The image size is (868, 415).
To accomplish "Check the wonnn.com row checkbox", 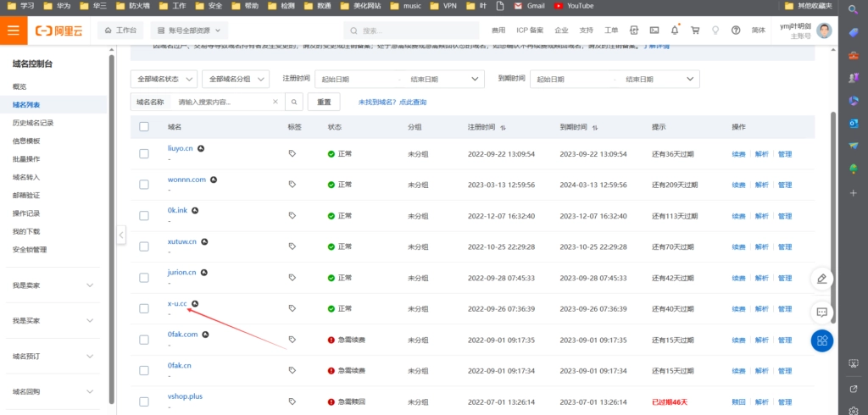I will pyautogui.click(x=144, y=185).
